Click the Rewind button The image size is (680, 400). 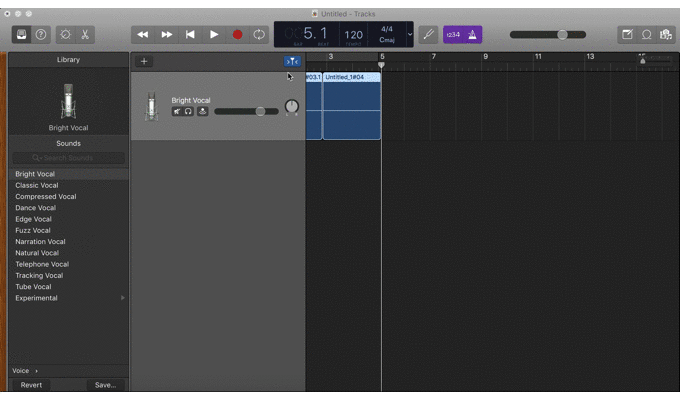click(x=143, y=34)
